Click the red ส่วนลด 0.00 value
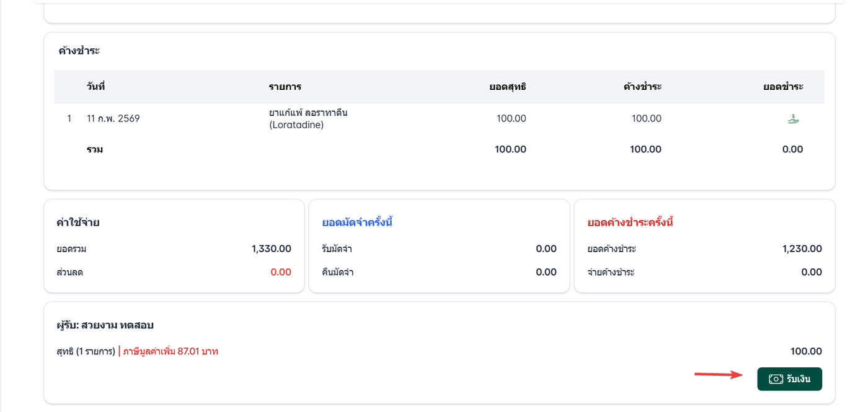Screen dimensions: 868x412 point(281,272)
